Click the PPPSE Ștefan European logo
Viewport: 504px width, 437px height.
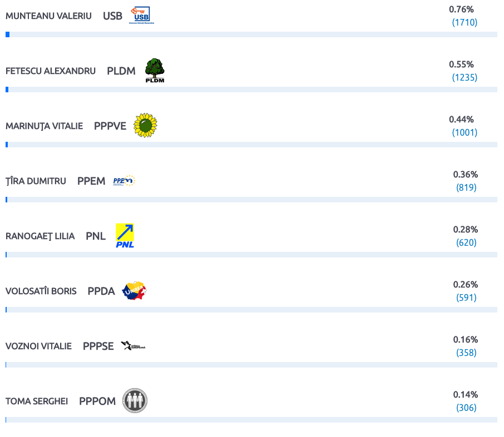[133, 346]
